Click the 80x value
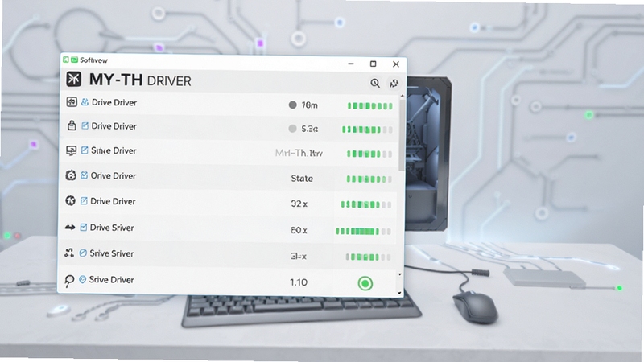 (299, 230)
